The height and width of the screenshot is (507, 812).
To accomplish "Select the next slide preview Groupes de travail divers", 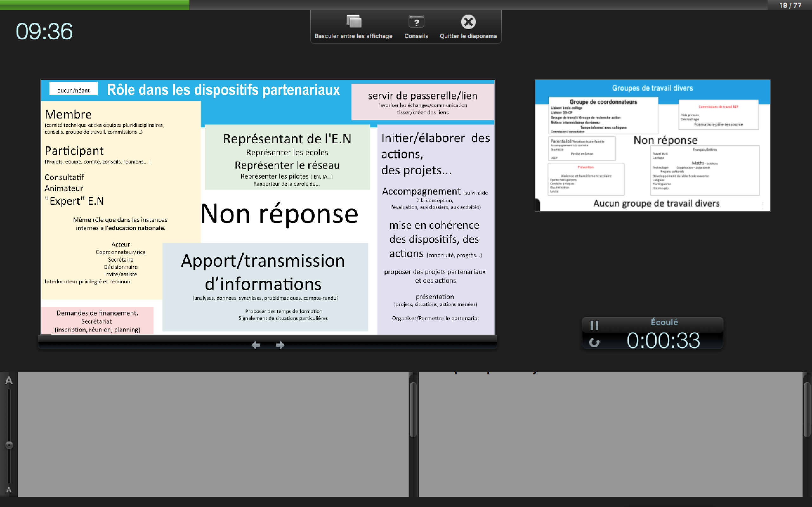I will (652, 145).
